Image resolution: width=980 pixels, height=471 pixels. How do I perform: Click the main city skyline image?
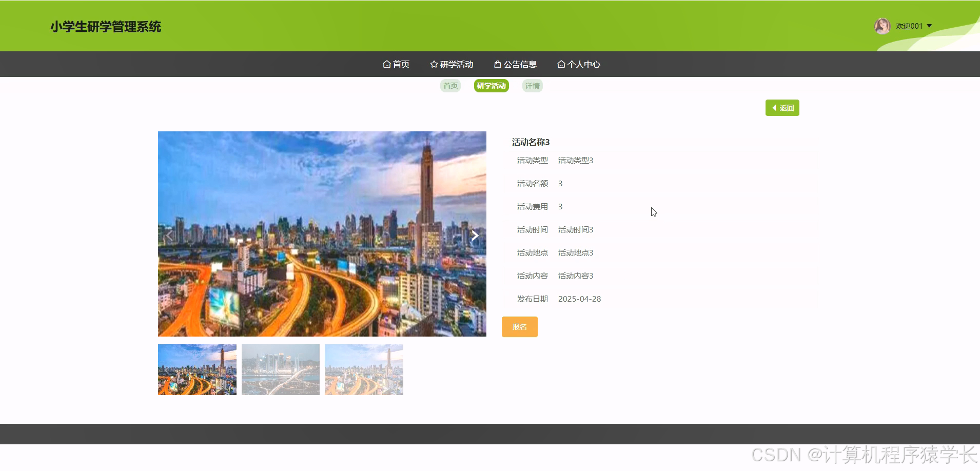(322, 234)
